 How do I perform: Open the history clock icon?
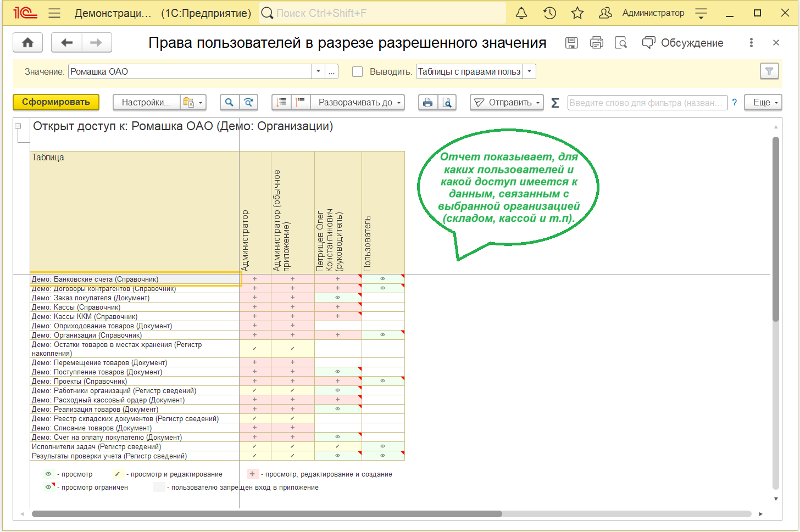[549, 13]
